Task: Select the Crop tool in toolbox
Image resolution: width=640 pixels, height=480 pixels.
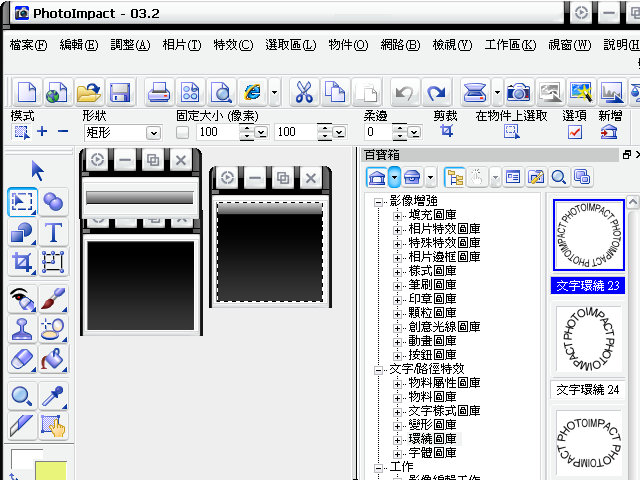Action: (x=22, y=263)
